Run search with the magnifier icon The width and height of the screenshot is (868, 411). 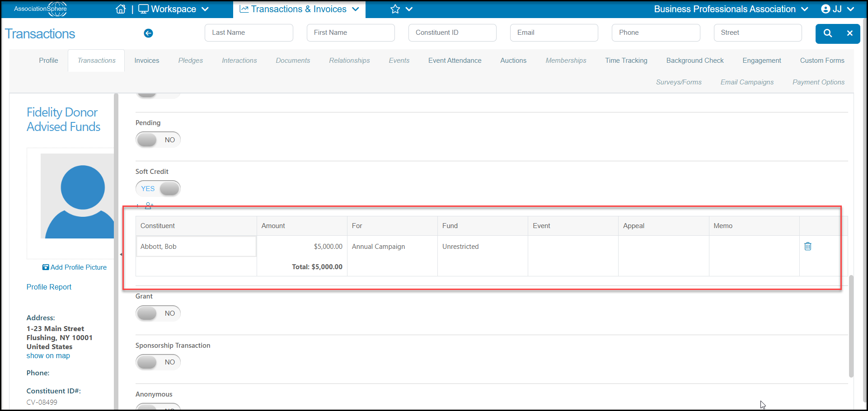tap(827, 33)
